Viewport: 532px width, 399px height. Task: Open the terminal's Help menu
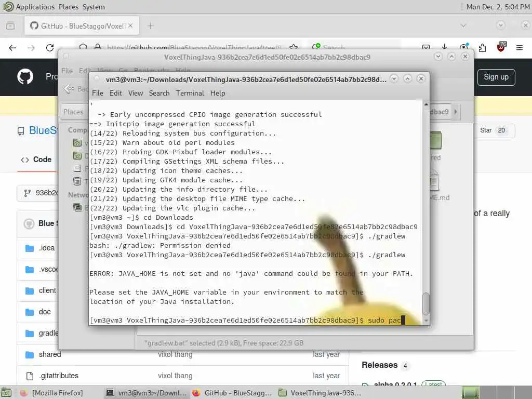(x=218, y=94)
